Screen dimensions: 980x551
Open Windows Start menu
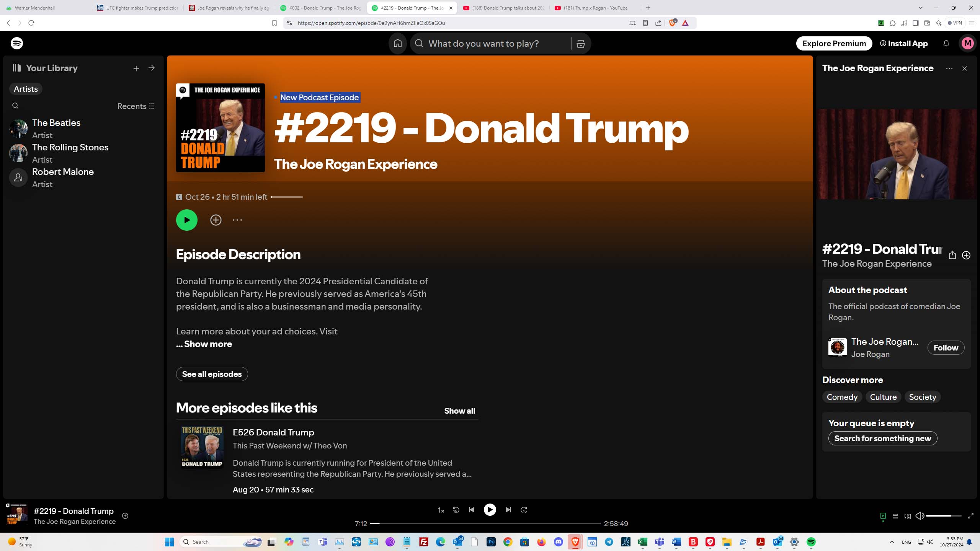click(169, 542)
